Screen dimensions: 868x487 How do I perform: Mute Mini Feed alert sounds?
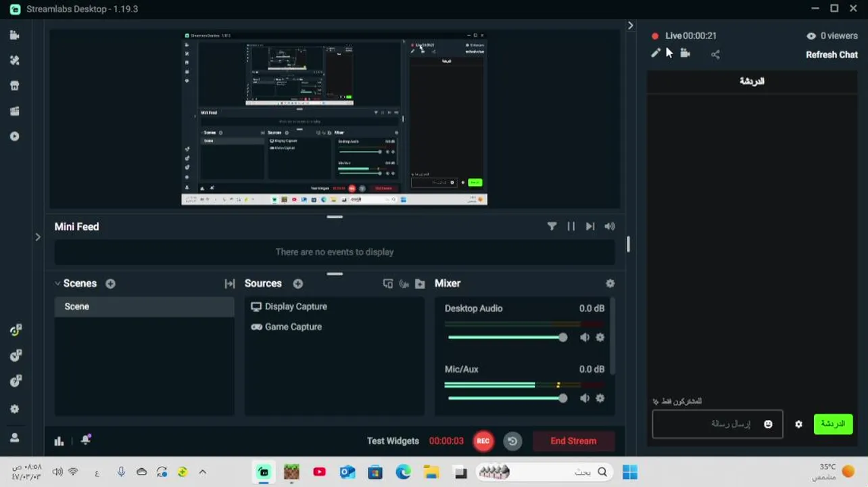(x=610, y=227)
